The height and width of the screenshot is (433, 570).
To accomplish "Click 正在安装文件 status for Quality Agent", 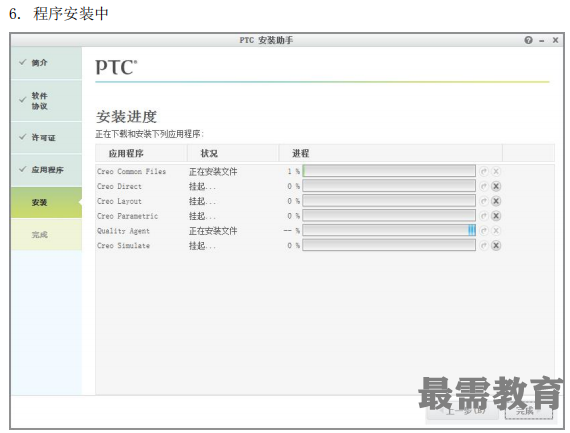I will pos(213,230).
